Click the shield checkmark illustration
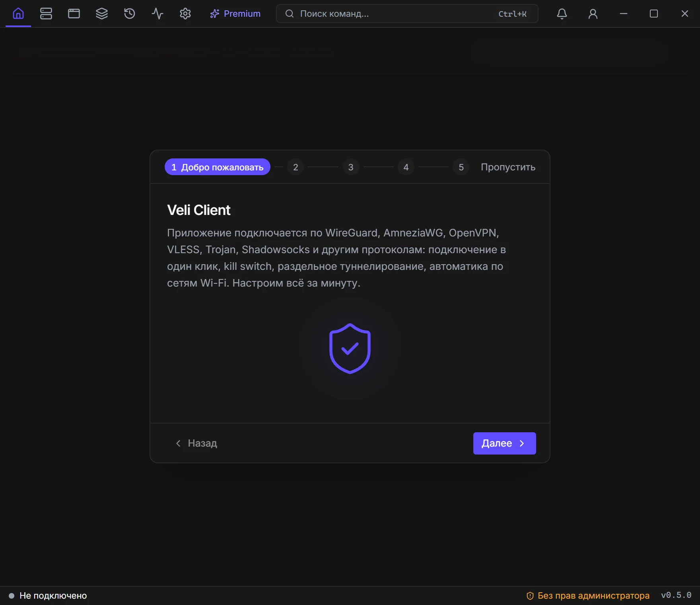The image size is (700, 605). pos(350,349)
